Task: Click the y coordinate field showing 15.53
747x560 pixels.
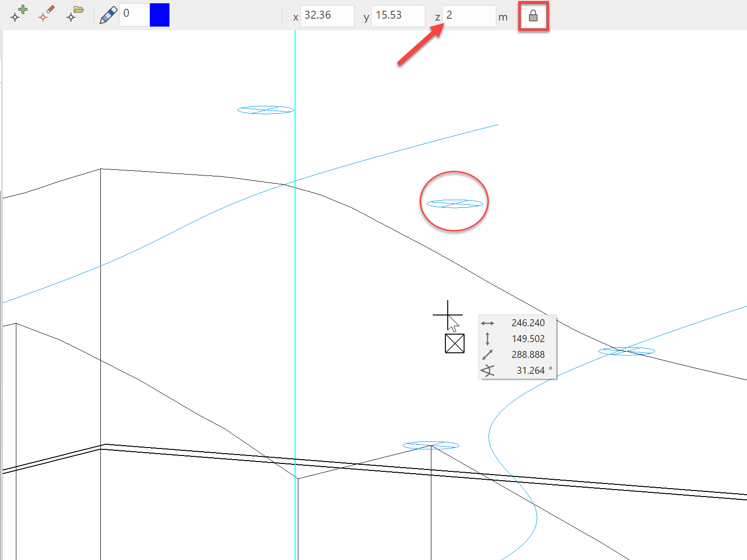Action: (398, 16)
